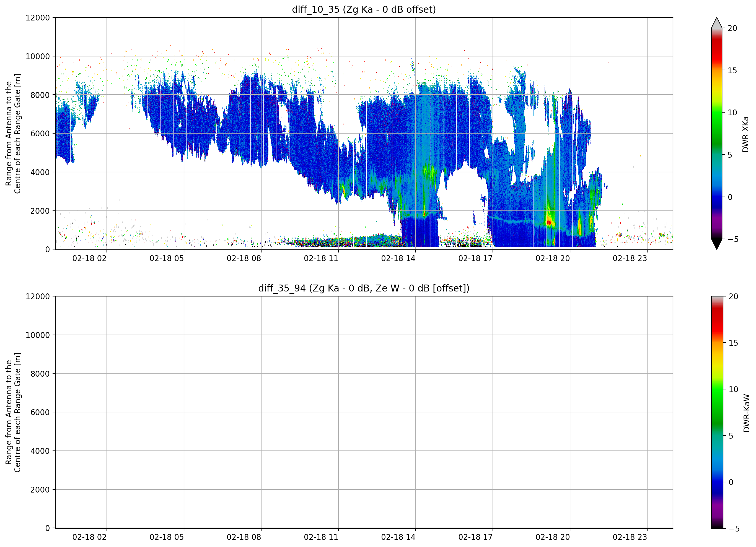The height and width of the screenshot is (547, 756).
Task: Click the 02-18 14 tick label under top plot
Action: pyautogui.click(x=398, y=258)
